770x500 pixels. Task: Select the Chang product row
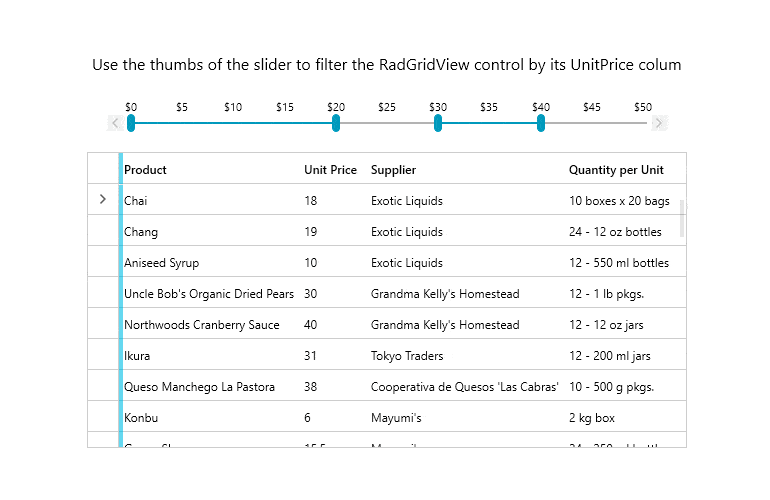[x=387, y=230]
